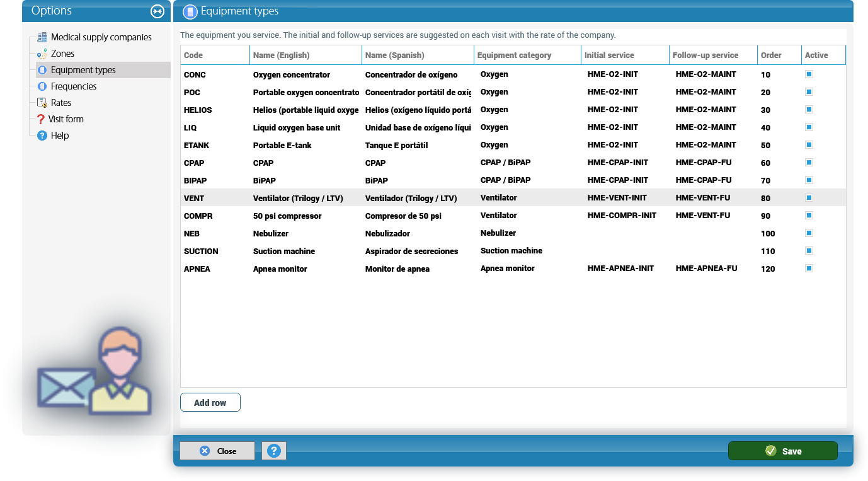Screen dimensions: 868x481
Task: Toggle Active checkbox for CPAP row
Action: 809,163
